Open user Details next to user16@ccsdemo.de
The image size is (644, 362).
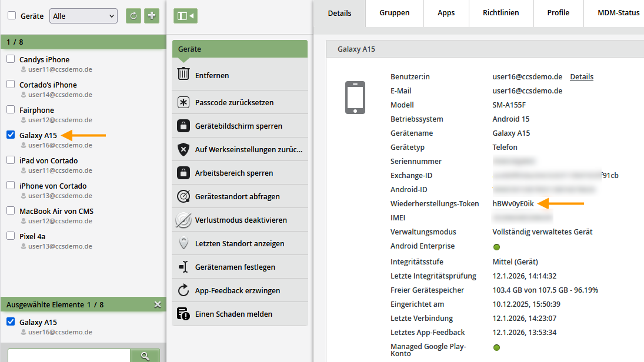(581, 76)
